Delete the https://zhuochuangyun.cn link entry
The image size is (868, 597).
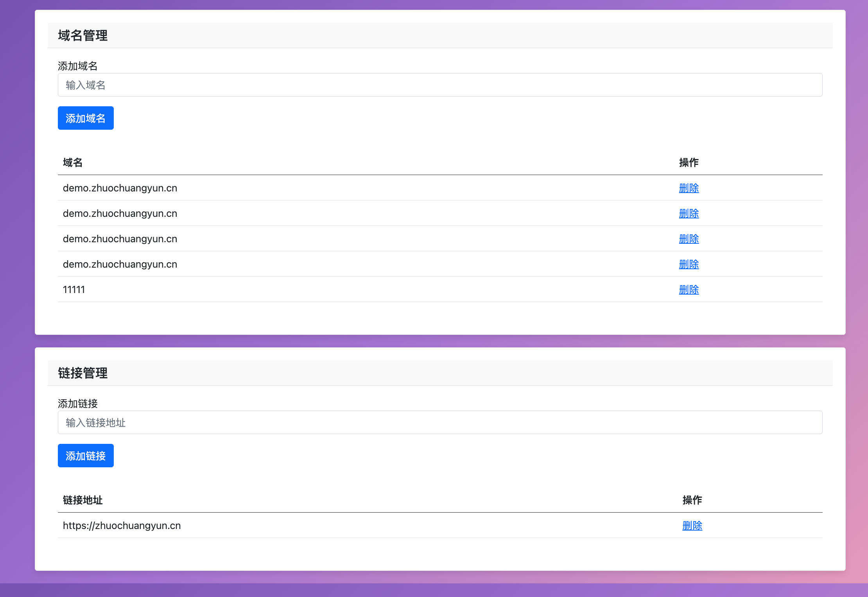click(x=692, y=526)
